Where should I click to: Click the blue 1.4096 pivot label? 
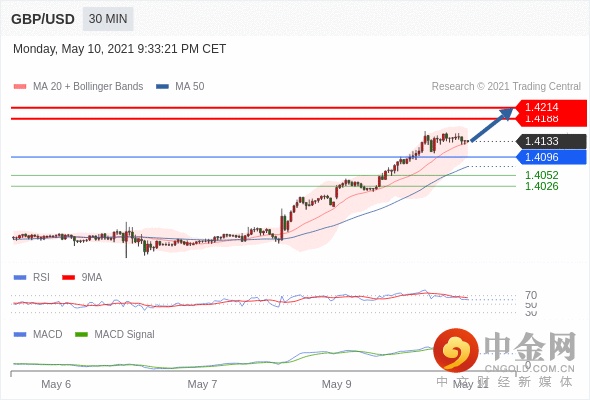[x=551, y=157]
